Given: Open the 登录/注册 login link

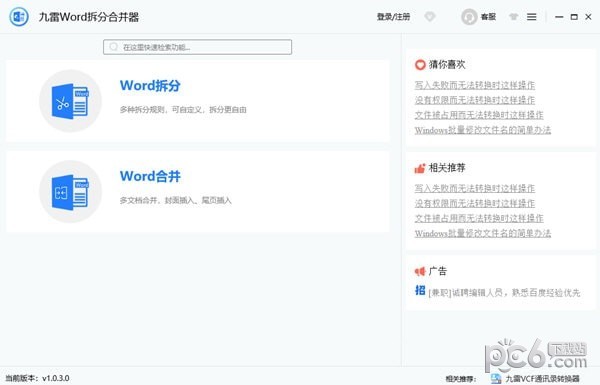Looking at the screenshot, I should [x=393, y=17].
